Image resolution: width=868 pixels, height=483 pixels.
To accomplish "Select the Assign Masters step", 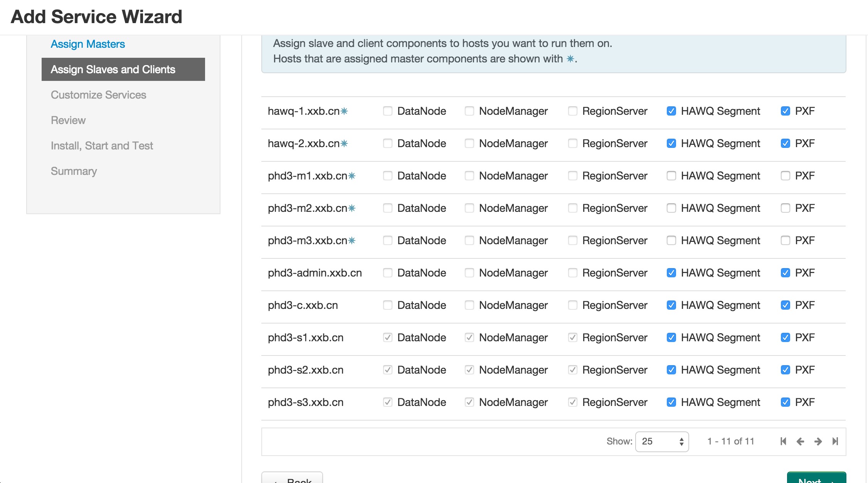I will point(88,44).
